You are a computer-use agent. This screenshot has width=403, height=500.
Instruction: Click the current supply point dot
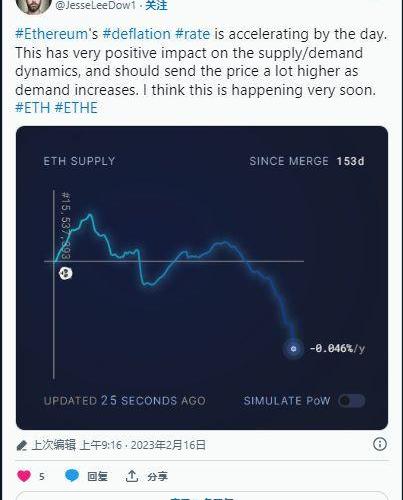tap(293, 349)
